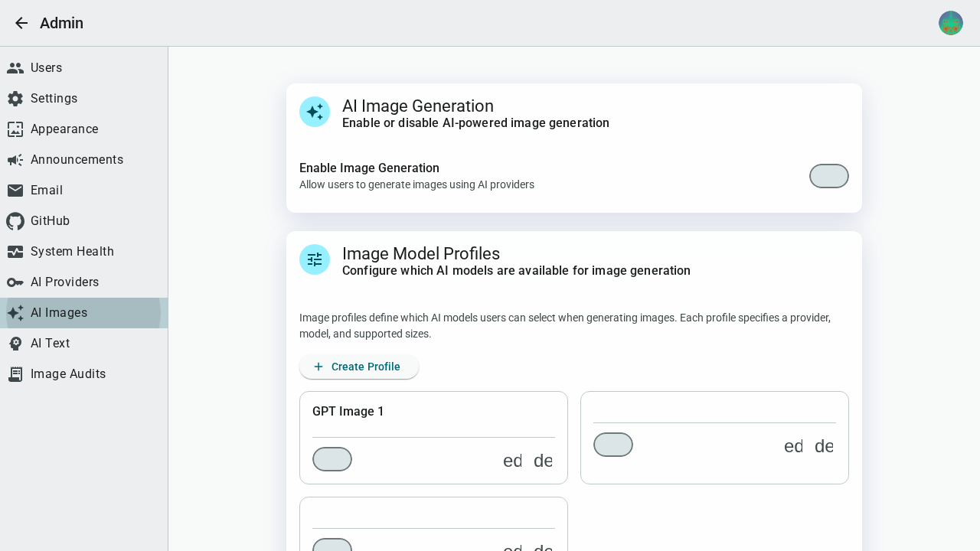The image size is (980, 551).
Task: Click the Settings gear icon in sidebar
Action: (15, 99)
